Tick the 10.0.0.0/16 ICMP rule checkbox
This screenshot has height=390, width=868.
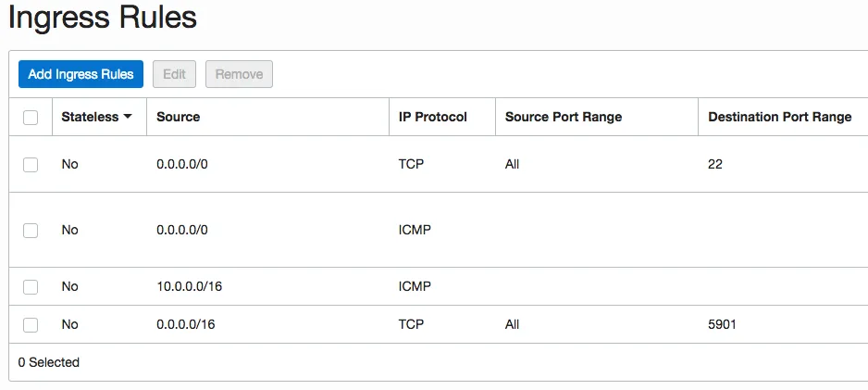[31, 287]
